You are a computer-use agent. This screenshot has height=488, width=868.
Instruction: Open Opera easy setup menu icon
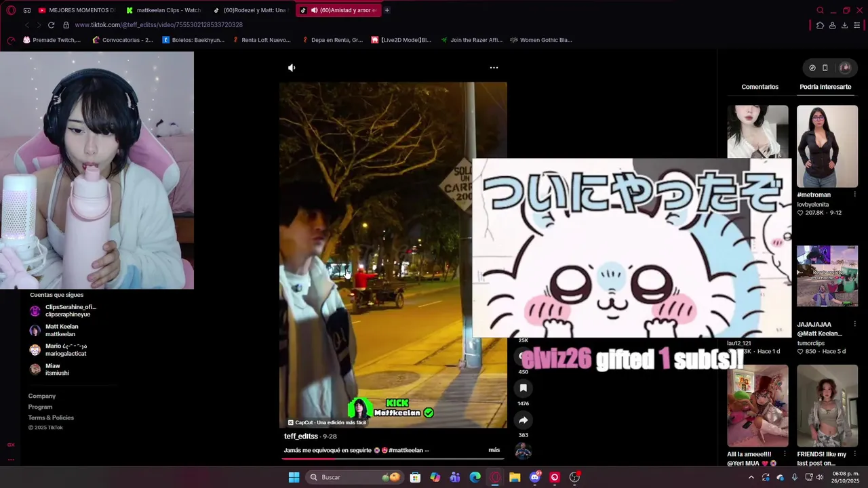click(857, 25)
